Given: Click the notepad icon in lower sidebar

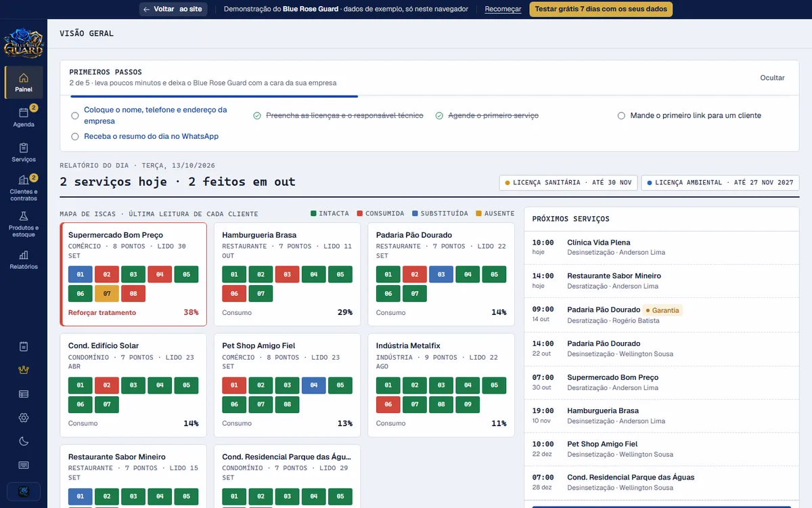Looking at the screenshot, I should pyautogui.click(x=24, y=346).
